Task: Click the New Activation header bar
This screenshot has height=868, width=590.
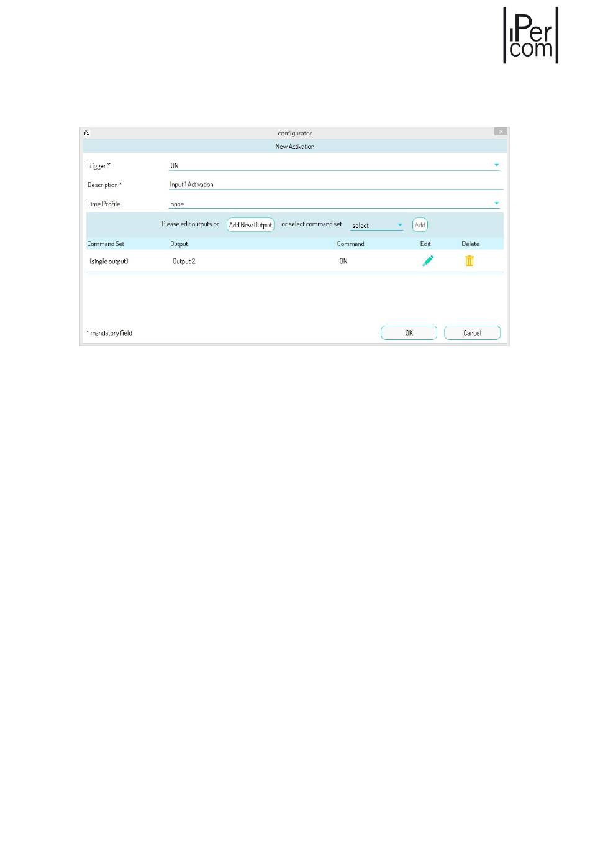Action: point(294,147)
